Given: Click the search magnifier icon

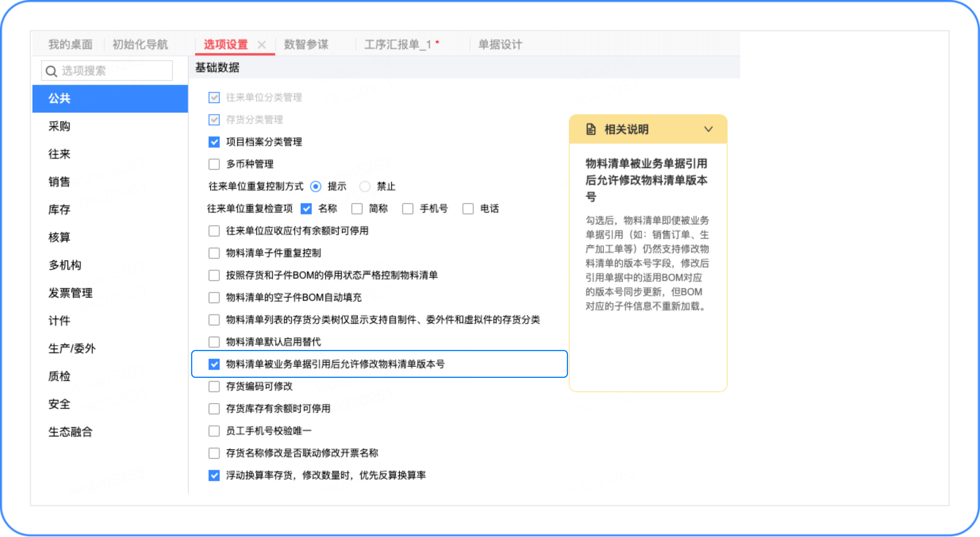Looking at the screenshot, I should pyautogui.click(x=51, y=71).
